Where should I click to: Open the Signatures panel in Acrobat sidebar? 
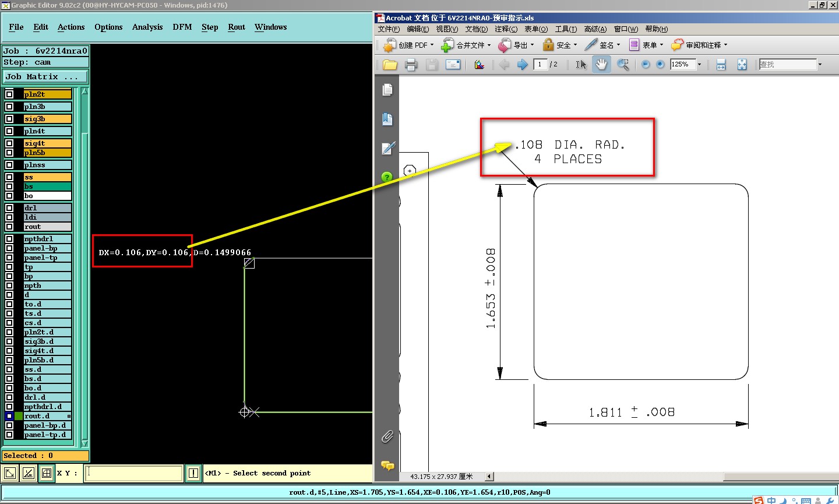pyautogui.click(x=388, y=148)
